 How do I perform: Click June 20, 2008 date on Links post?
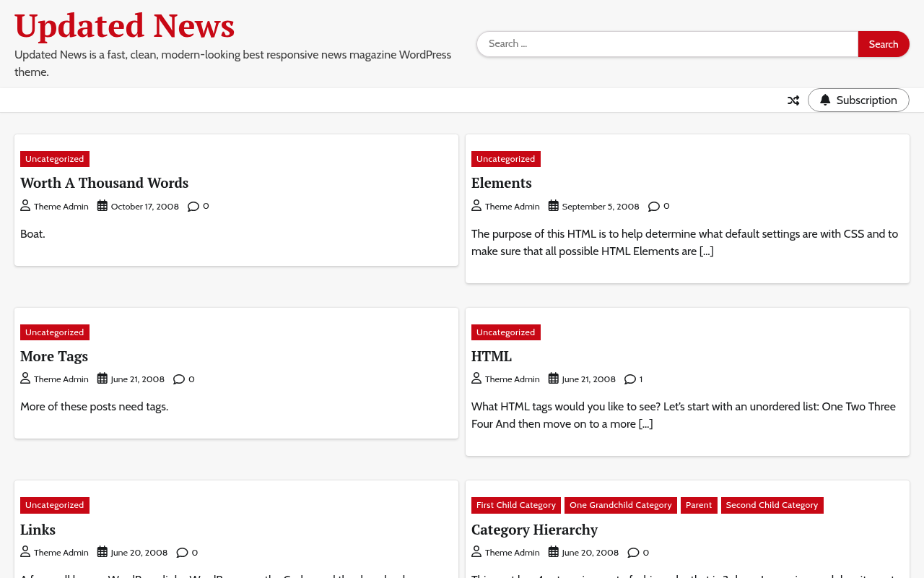pyautogui.click(x=139, y=553)
